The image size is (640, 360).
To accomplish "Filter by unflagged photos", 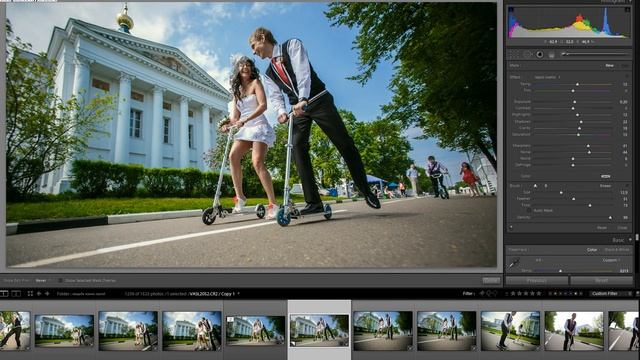I will tap(489, 293).
